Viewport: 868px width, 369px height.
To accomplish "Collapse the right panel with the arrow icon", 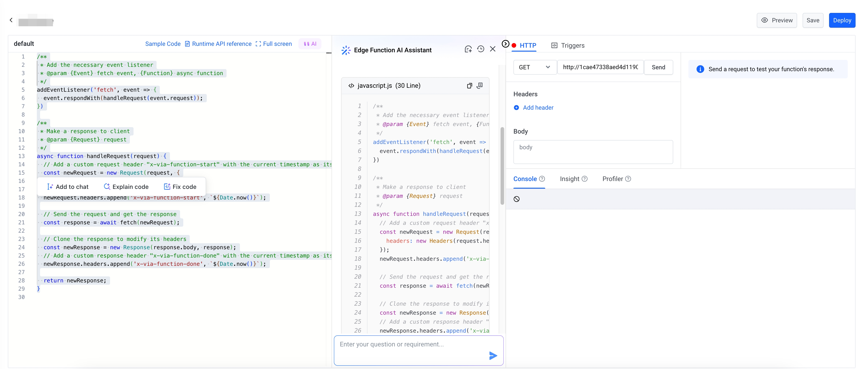I will (505, 44).
